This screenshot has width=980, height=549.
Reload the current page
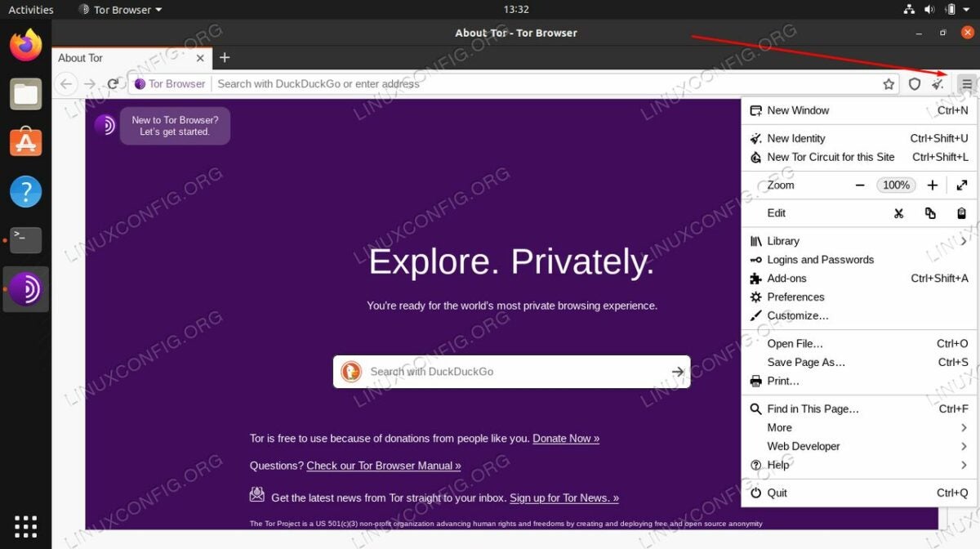click(x=113, y=83)
